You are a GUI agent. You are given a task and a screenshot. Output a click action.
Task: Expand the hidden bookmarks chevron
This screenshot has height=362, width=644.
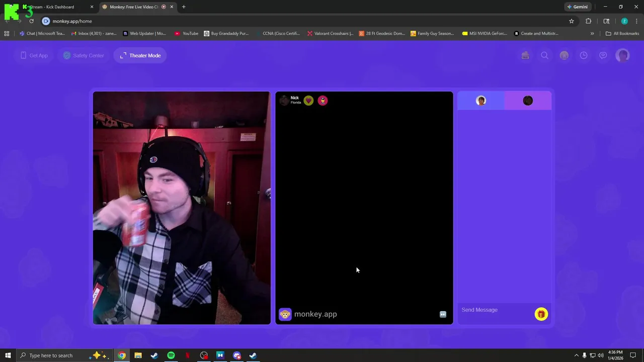pos(592,34)
